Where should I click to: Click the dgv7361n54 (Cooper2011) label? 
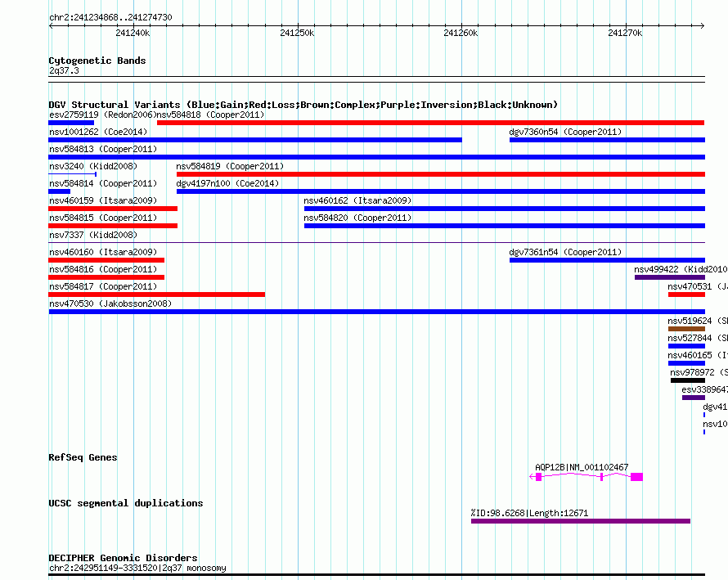pos(565,252)
